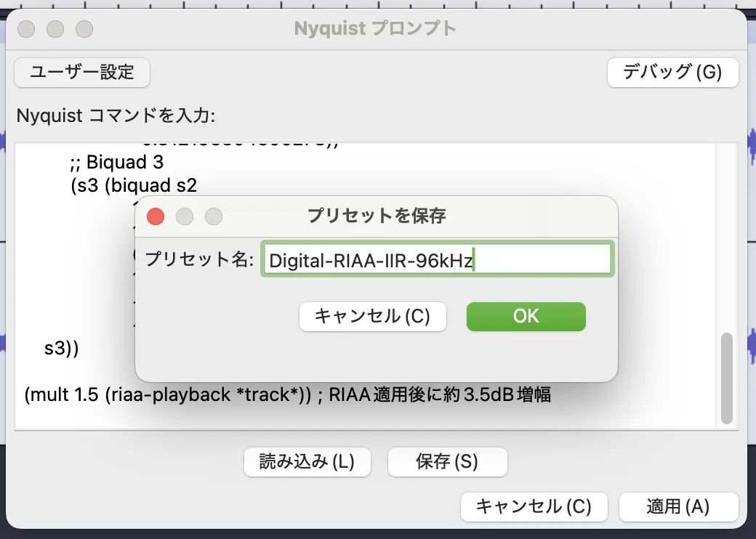
Task: Focus the プリセット名 text field
Action: coord(436,260)
